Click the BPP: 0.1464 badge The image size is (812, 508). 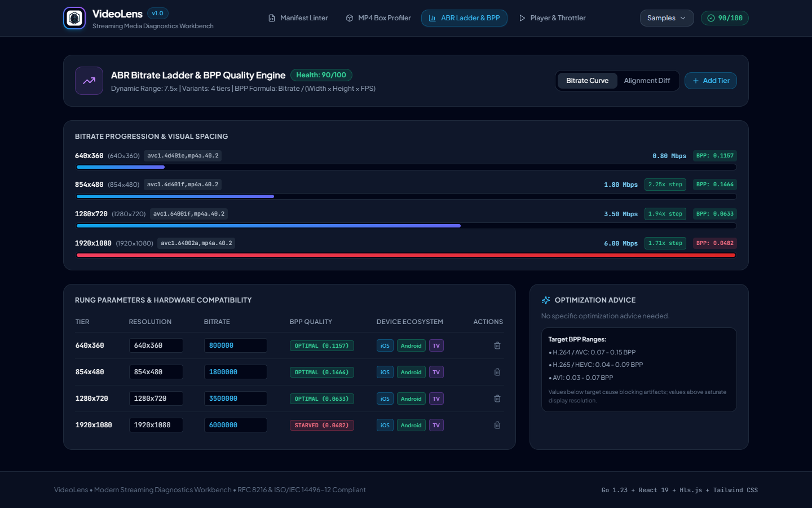point(715,185)
